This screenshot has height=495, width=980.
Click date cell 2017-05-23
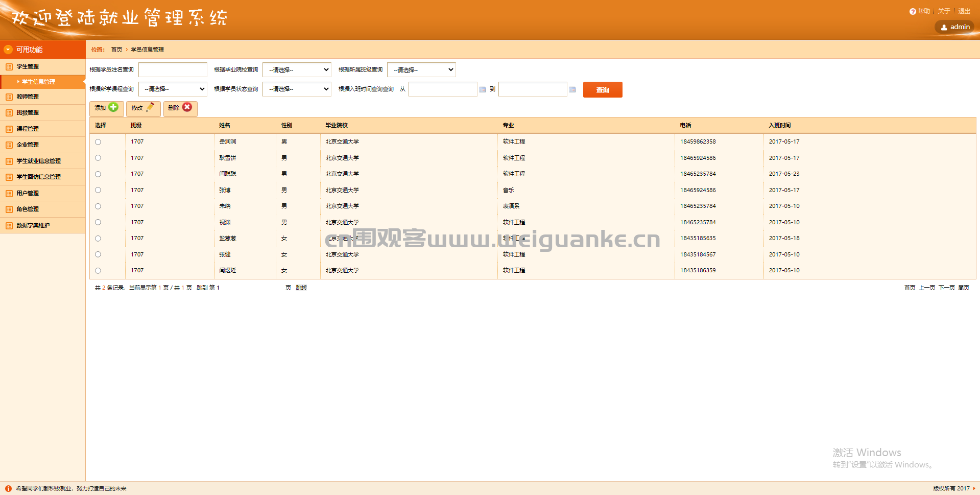tap(784, 174)
